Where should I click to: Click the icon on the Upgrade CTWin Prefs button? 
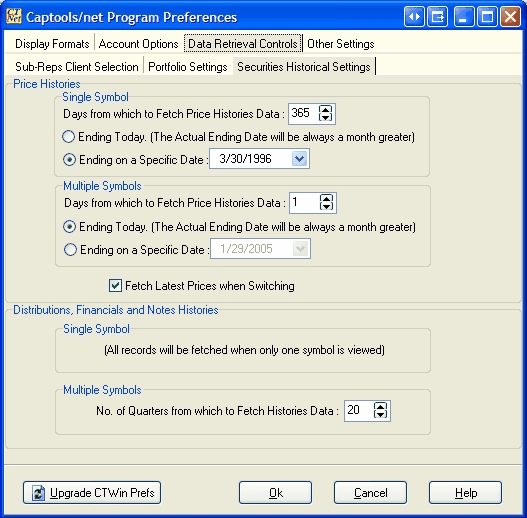pyautogui.click(x=38, y=493)
